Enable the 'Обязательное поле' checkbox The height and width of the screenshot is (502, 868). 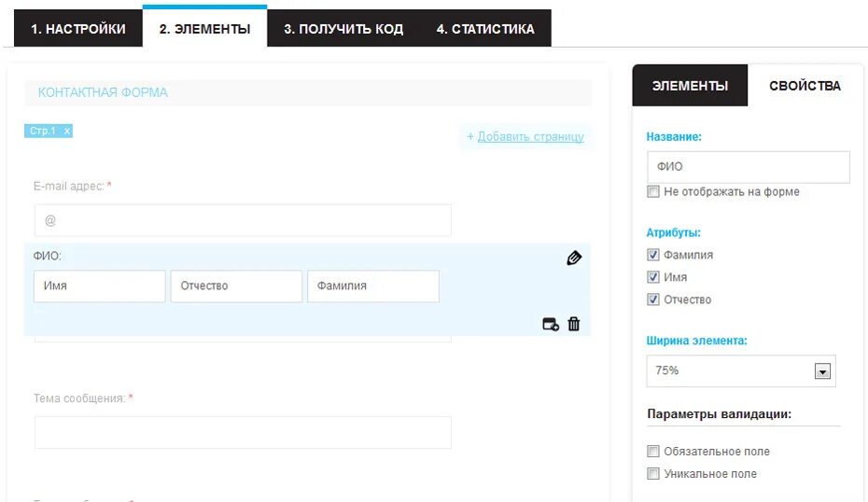[x=653, y=451]
